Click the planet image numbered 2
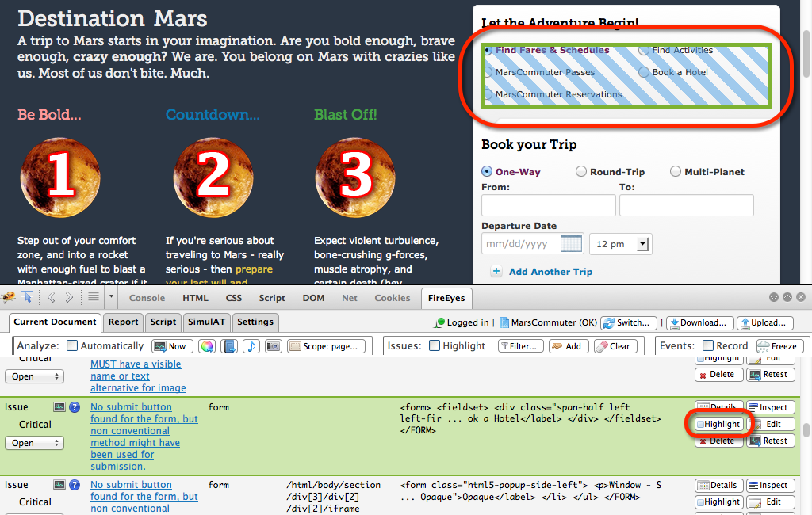Viewport: 812px width, 515px height. coord(213,177)
